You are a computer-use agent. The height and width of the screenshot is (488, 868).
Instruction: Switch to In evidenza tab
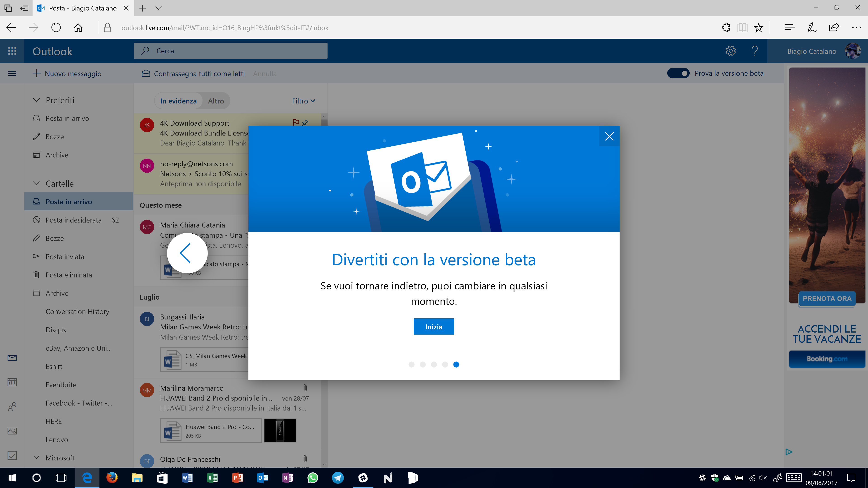[x=178, y=101]
